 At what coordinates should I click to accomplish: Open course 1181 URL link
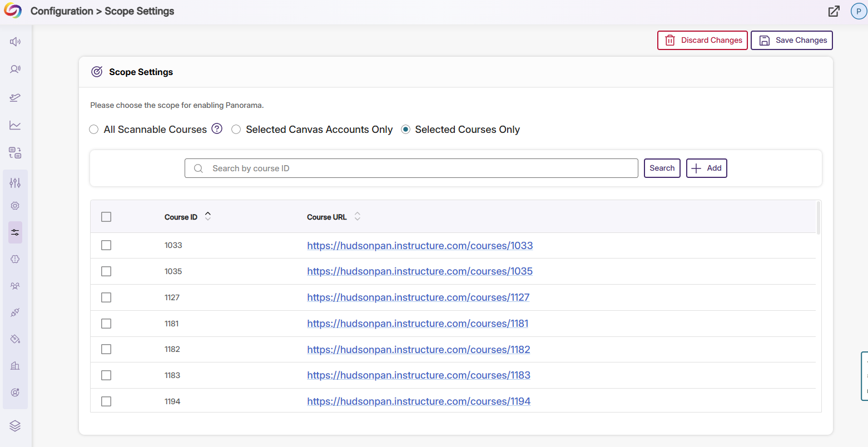[x=418, y=324]
